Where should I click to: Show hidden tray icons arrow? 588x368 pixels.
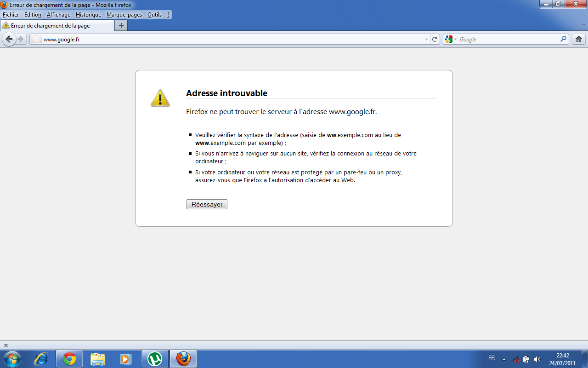coord(504,359)
